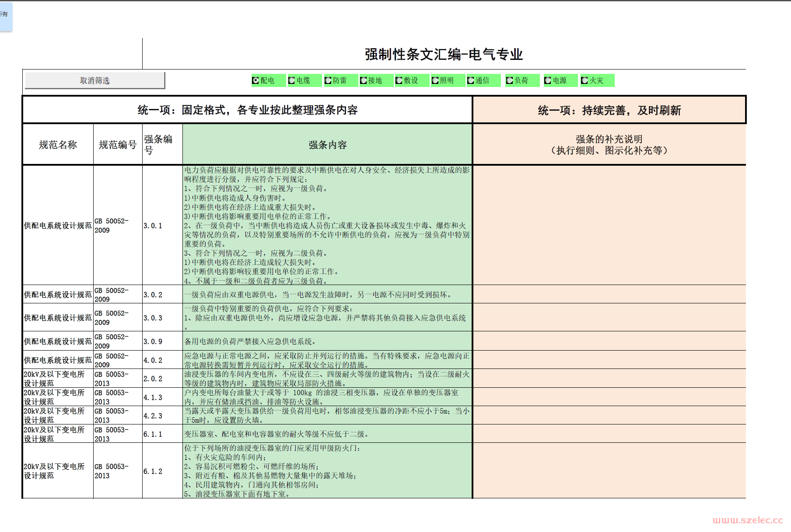The image size is (791, 532).
Task: Click clause number cell 3.0.9
Action: pyautogui.click(x=162, y=341)
